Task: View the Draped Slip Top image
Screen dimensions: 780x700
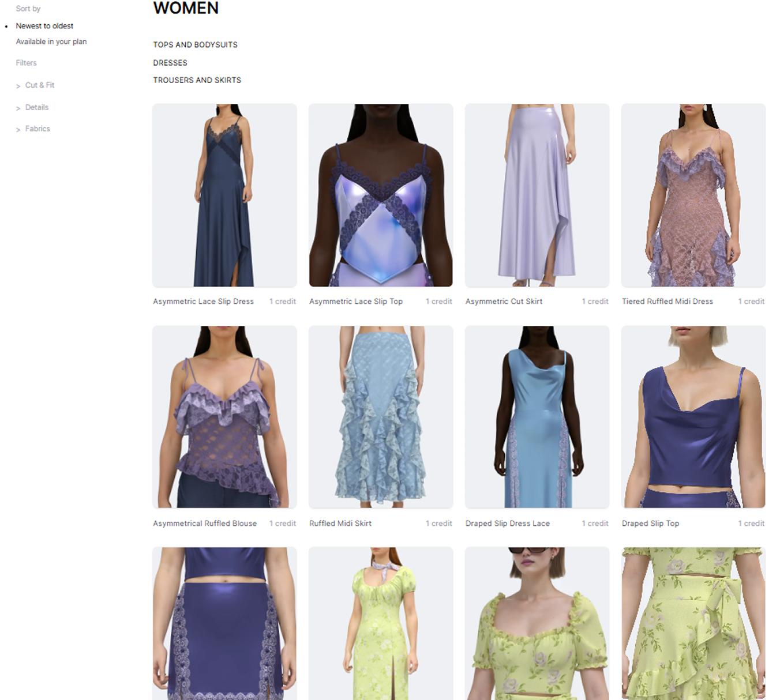Action: [693, 417]
